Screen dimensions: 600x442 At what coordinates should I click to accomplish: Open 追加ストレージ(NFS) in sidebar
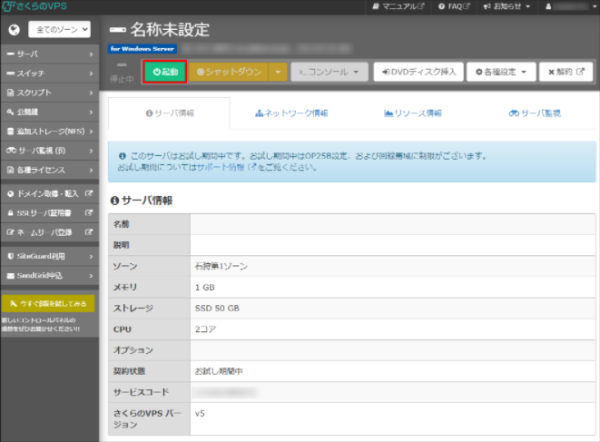pyautogui.click(x=50, y=131)
